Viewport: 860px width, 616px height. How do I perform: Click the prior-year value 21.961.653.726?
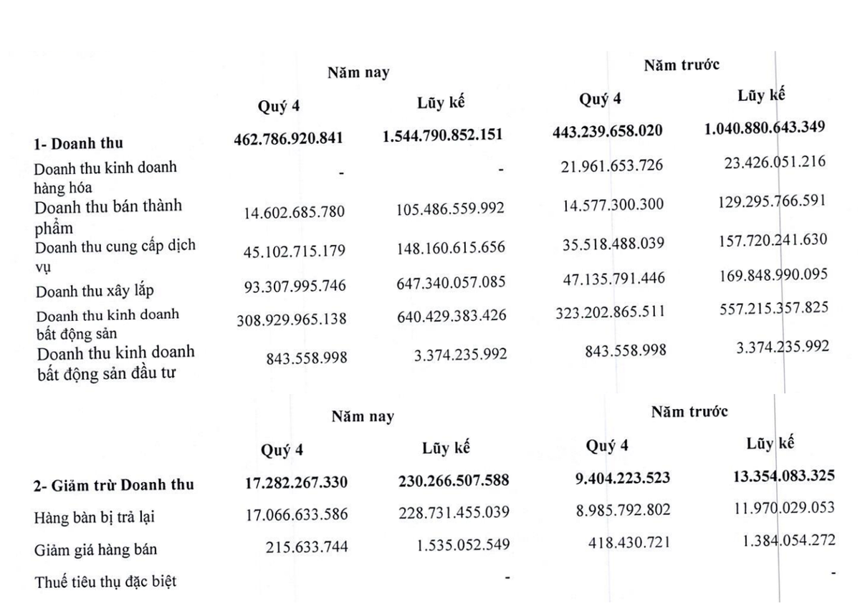(608, 166)
